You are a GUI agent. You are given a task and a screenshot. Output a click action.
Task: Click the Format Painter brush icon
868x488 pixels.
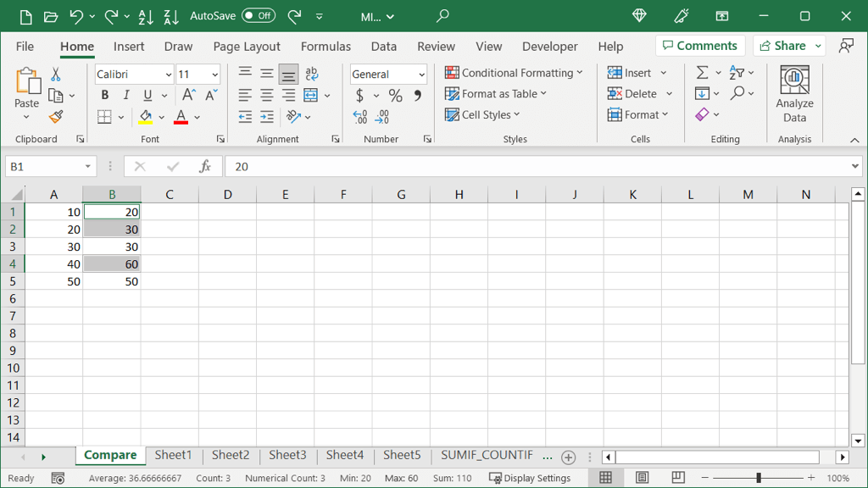click(56, 117)
